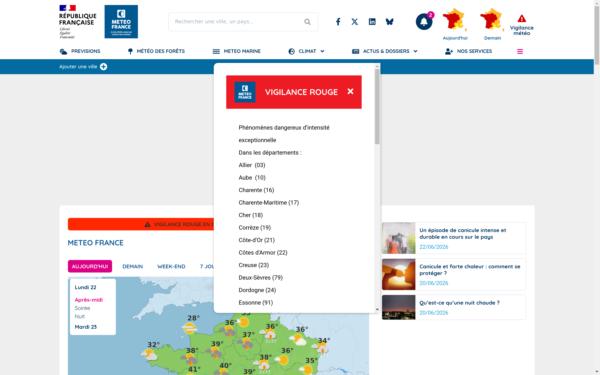Open Vigilance météo warning icon
The image size is (600, 375).
point(522,25)
